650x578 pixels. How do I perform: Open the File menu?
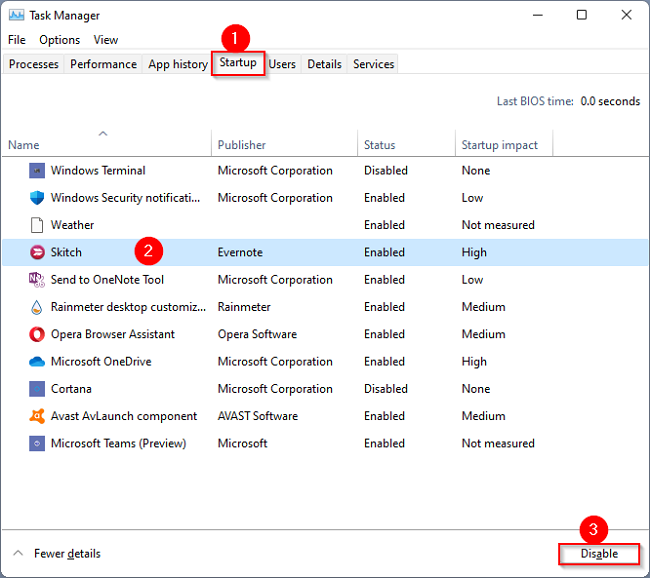pyautogui.click(x=17, y=40)
